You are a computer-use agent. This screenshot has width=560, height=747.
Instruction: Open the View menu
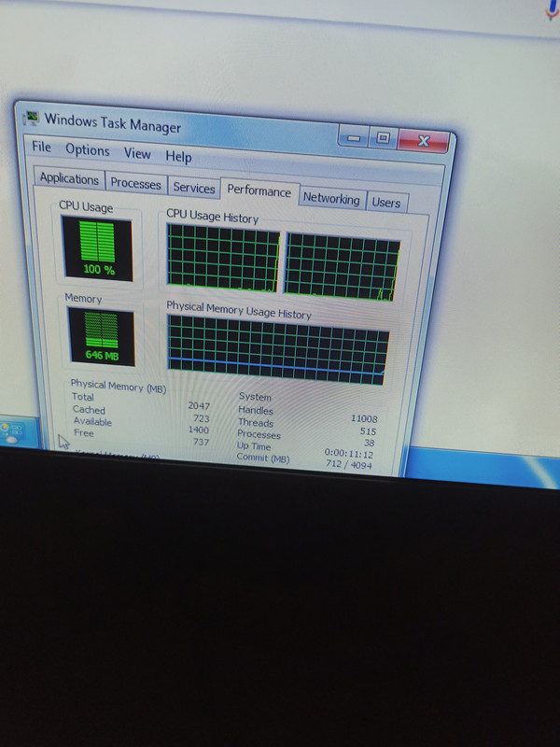click(137, 153)
